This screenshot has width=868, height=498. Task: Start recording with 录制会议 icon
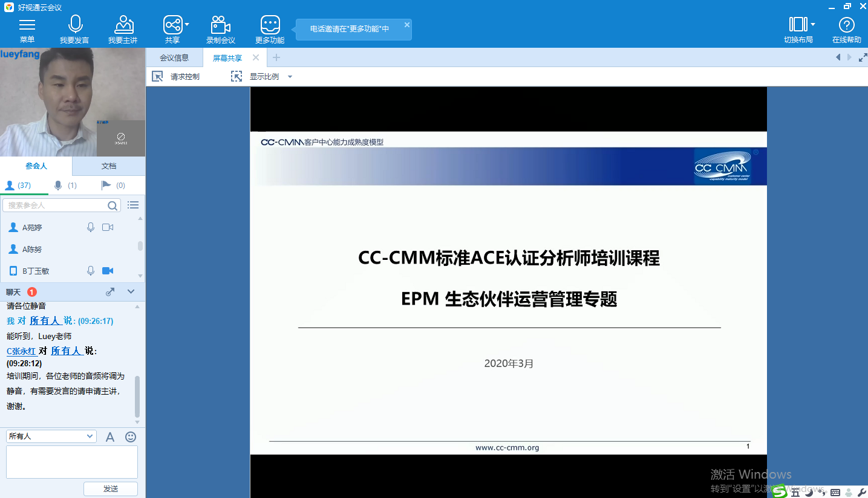220,25
